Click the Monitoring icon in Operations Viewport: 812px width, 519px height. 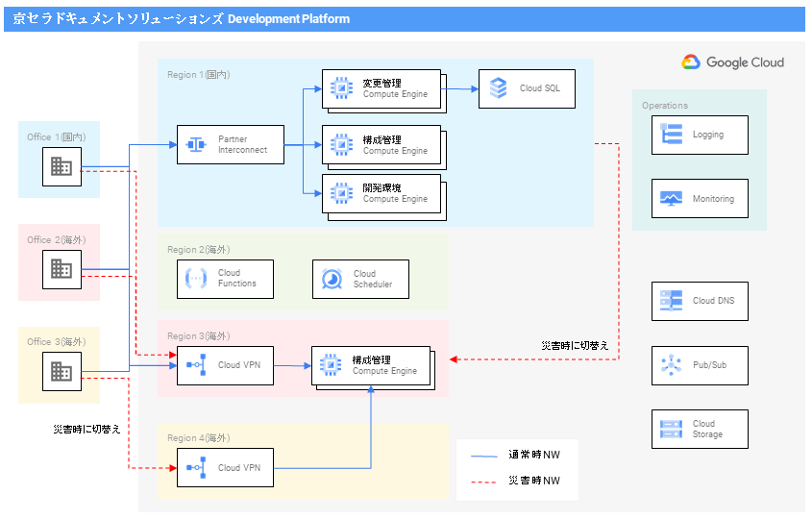(671, 199)
